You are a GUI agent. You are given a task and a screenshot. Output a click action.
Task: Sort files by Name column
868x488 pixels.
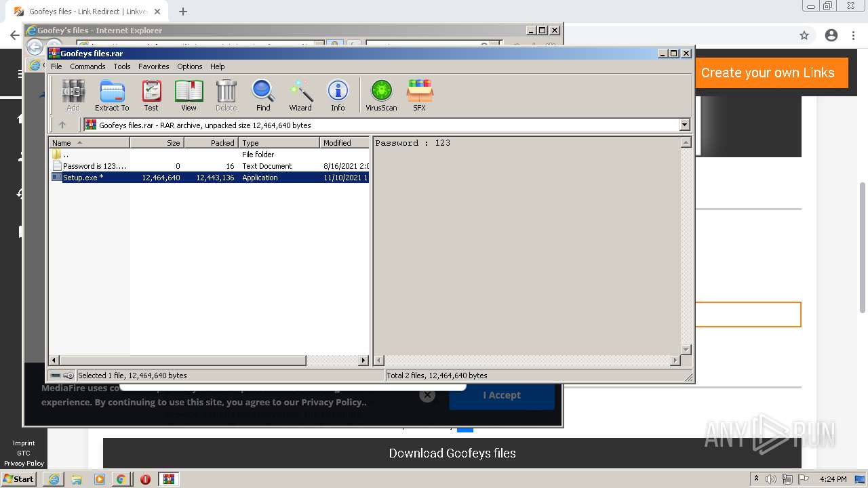tap(89, 143)
